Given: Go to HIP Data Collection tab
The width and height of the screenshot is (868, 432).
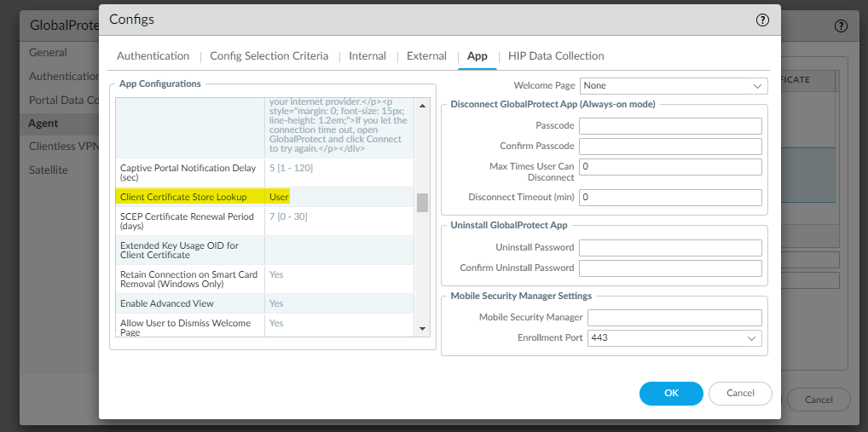Looking at the screenshot, I should tap(556, 56).
